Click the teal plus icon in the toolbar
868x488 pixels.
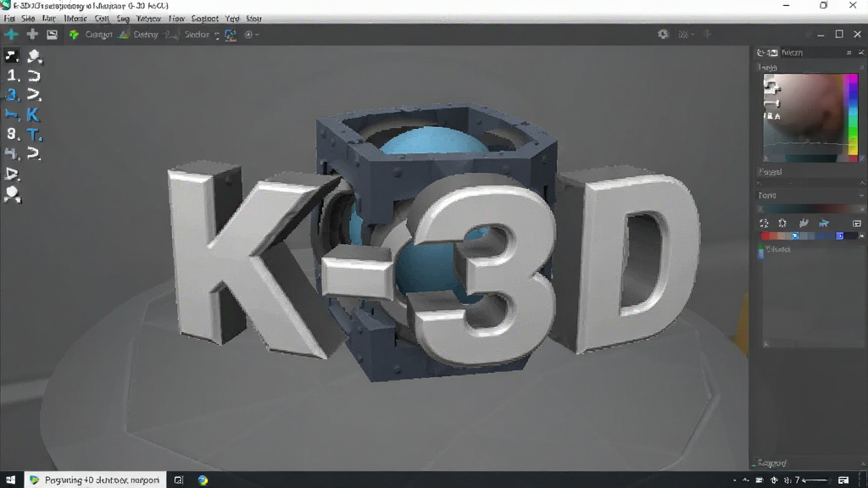point(11,34)
